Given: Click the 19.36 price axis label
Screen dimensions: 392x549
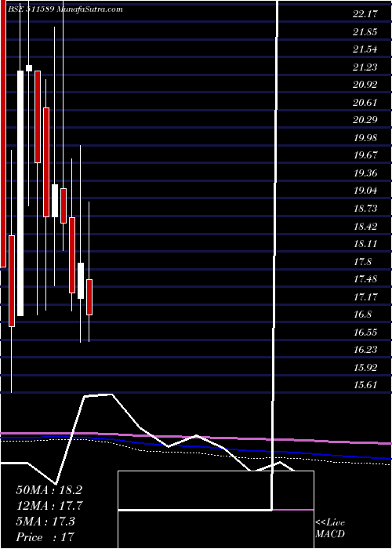Looking at the screenshot, I should (365, 173).
